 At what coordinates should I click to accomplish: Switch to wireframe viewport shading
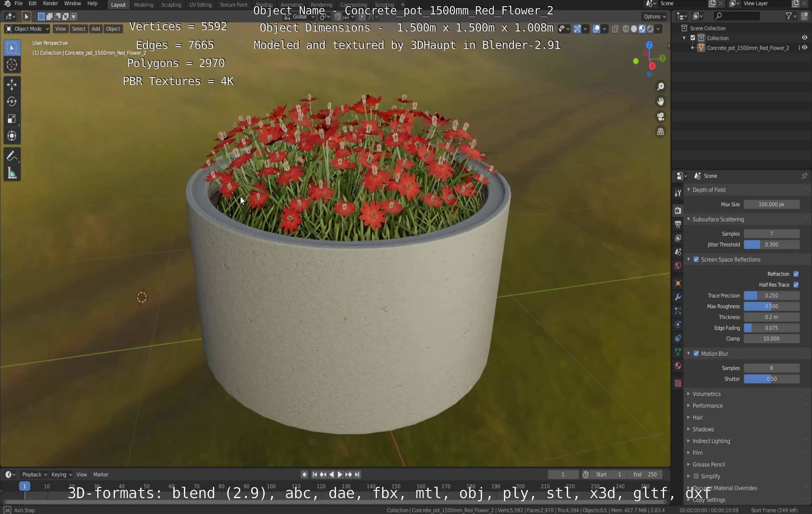pos(626,29)
